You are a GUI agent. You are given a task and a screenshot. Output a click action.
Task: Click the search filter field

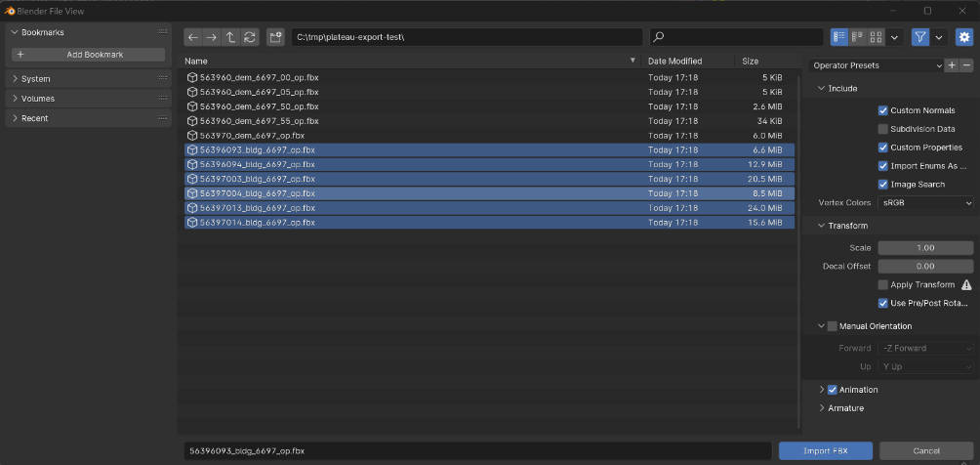tap(736, 37)
